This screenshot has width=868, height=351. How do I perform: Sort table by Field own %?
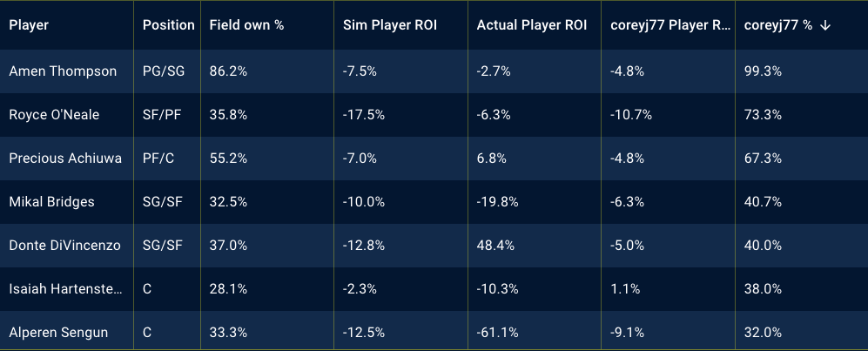click(246, 25)
